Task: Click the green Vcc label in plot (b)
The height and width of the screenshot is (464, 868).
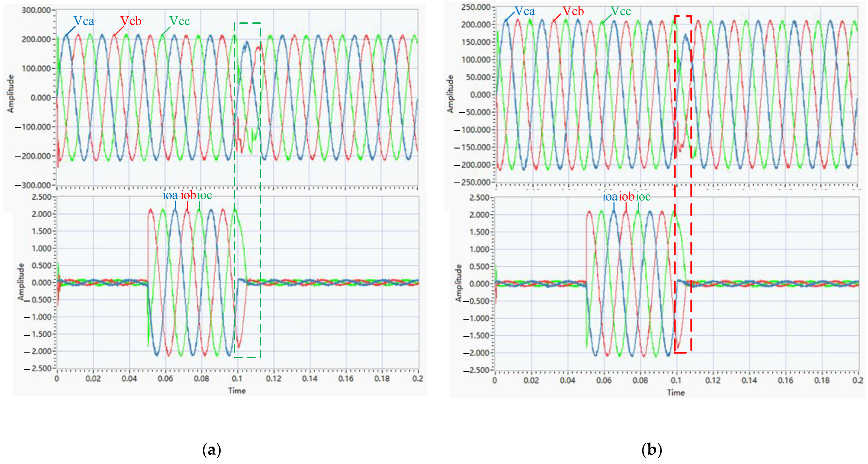Action: (621, 11)
